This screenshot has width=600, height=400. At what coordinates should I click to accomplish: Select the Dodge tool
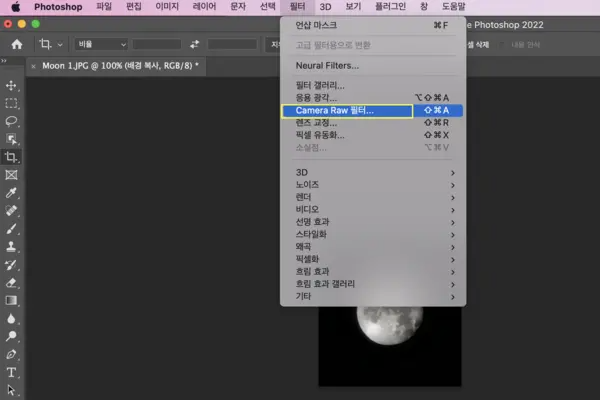[11, 336]
